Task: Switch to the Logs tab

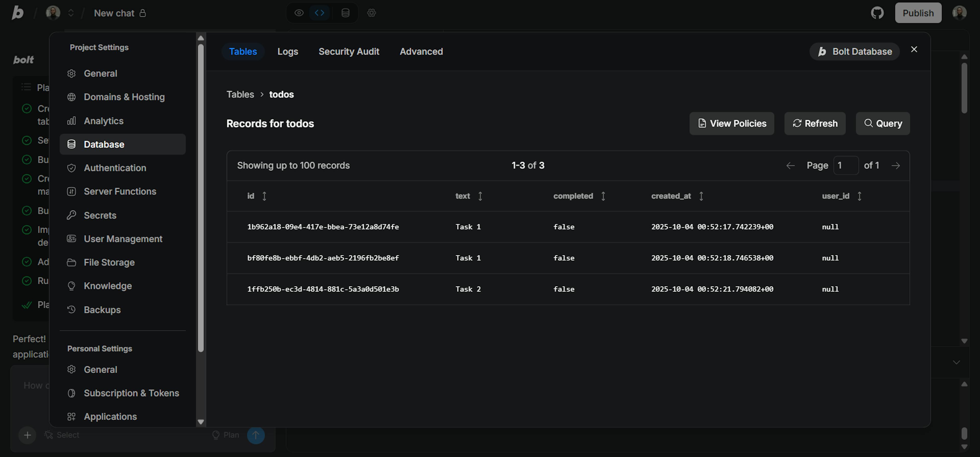Action: tap(288, 51)
